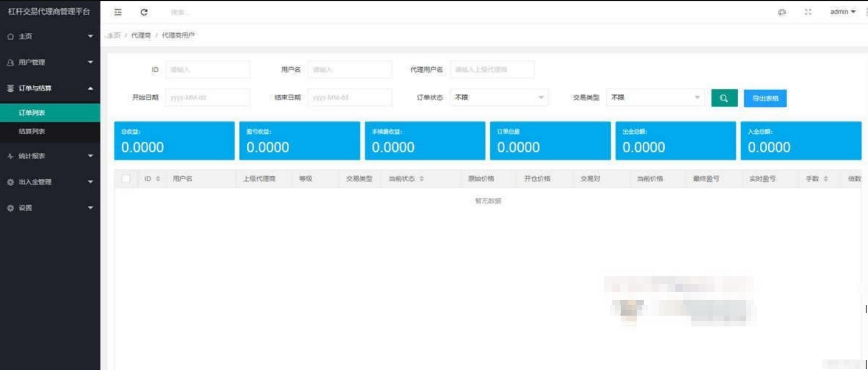Click the 总收益 summary card
This screenshot has width=868, height=370.
pos(174,141)
